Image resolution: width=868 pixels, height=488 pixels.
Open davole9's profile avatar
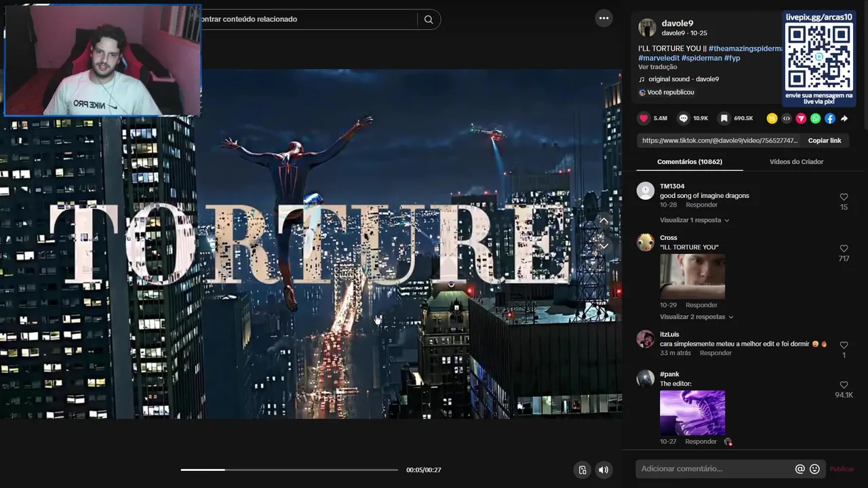coord(647,28)
